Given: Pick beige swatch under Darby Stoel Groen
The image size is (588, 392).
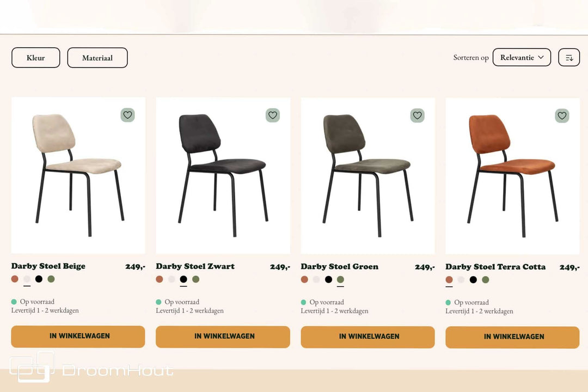Looking at the screenshot, I should point(316,279).
